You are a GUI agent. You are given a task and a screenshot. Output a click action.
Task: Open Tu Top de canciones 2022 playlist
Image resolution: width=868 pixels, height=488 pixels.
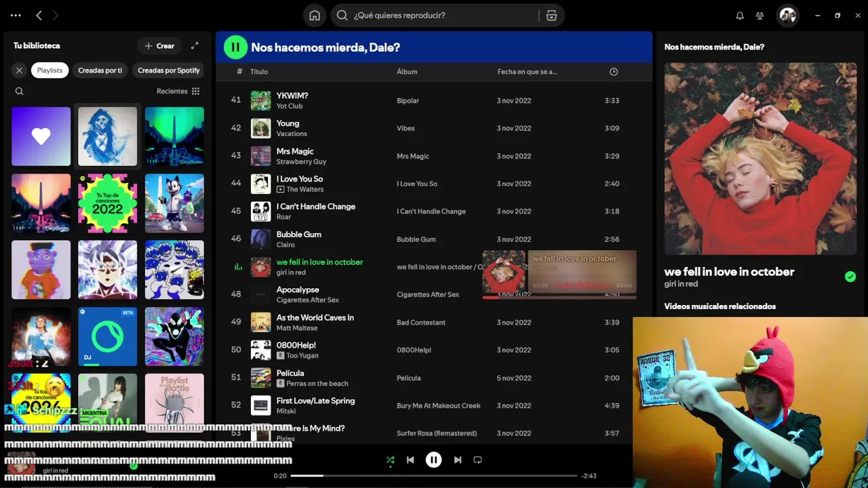107,203
